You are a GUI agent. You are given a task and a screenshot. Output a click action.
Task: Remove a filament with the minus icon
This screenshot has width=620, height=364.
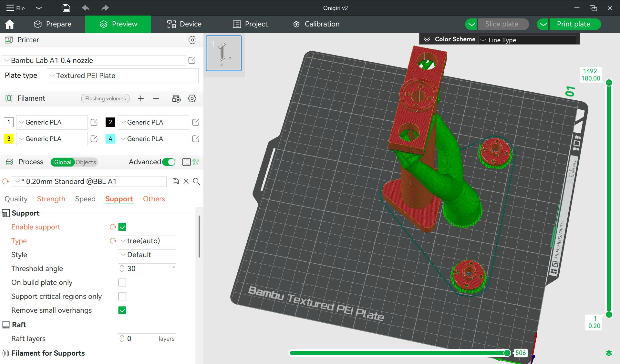156,98
